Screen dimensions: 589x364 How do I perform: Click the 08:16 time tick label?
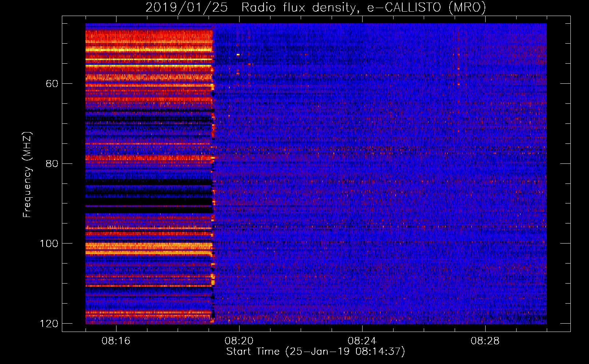pyautogui.click(x=116, y=341)
